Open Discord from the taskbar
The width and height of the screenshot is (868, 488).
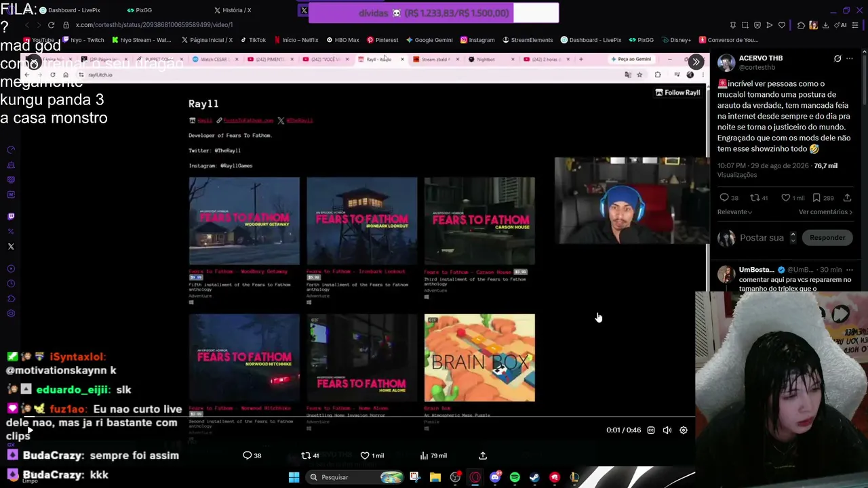tap(495, 477)
